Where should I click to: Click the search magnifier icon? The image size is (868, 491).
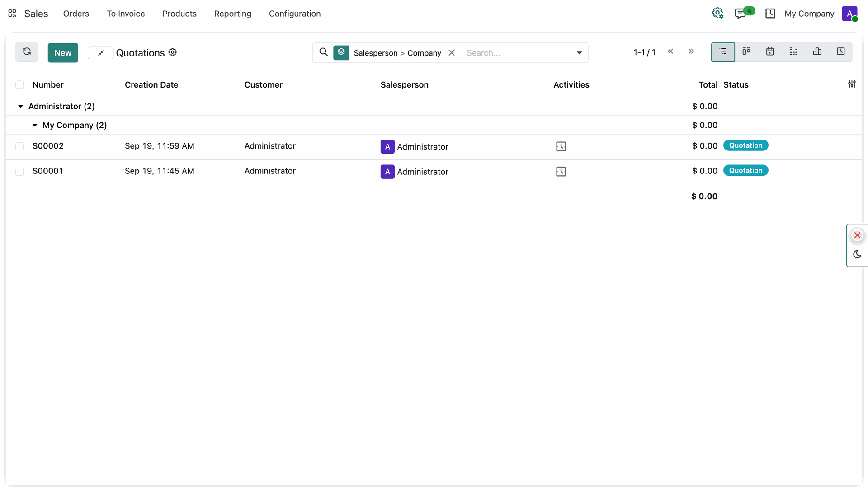click(323, 52)
